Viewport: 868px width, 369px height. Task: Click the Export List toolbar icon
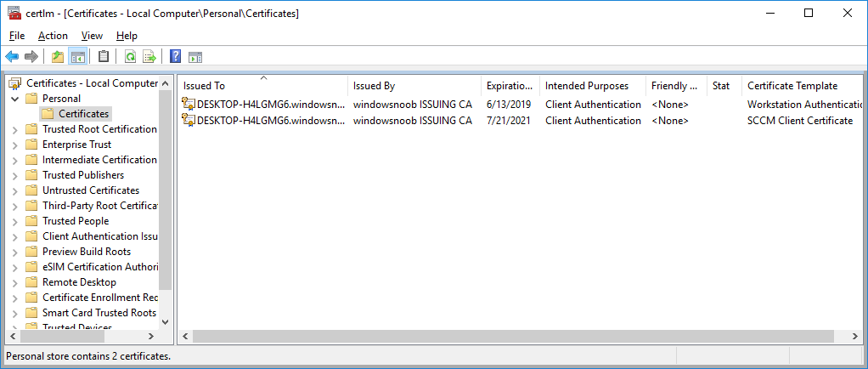tap(149, 56)
